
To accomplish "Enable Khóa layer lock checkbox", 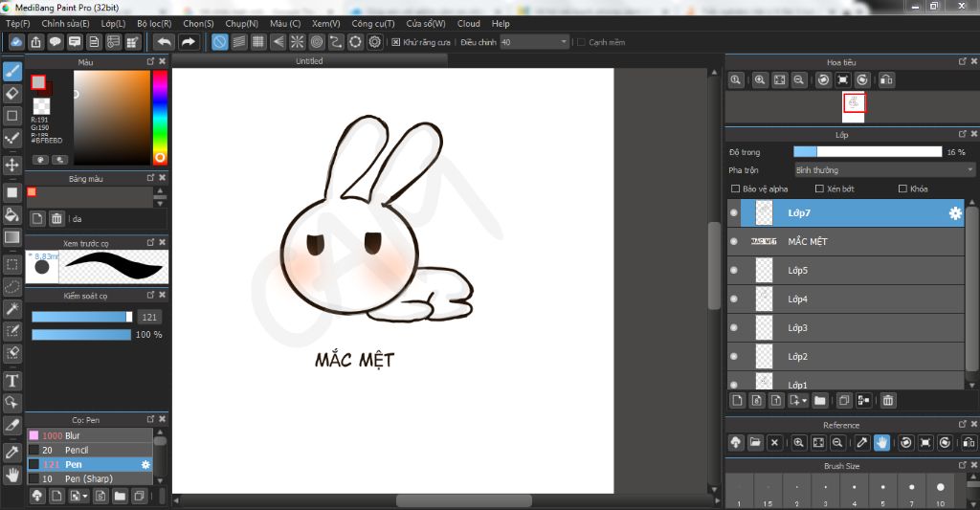I will tap(902, 188).
